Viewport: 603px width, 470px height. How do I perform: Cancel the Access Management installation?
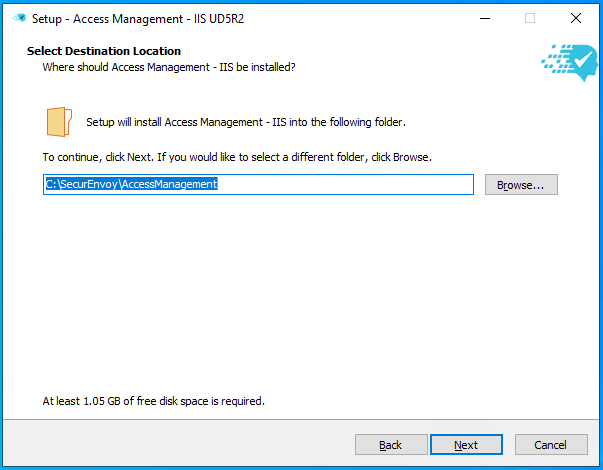(x=550, y=445)
